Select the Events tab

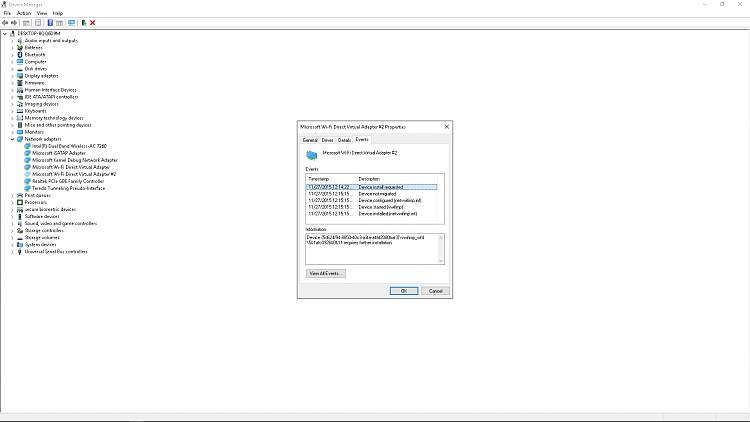pyautogui.click(x=362, y=139)
